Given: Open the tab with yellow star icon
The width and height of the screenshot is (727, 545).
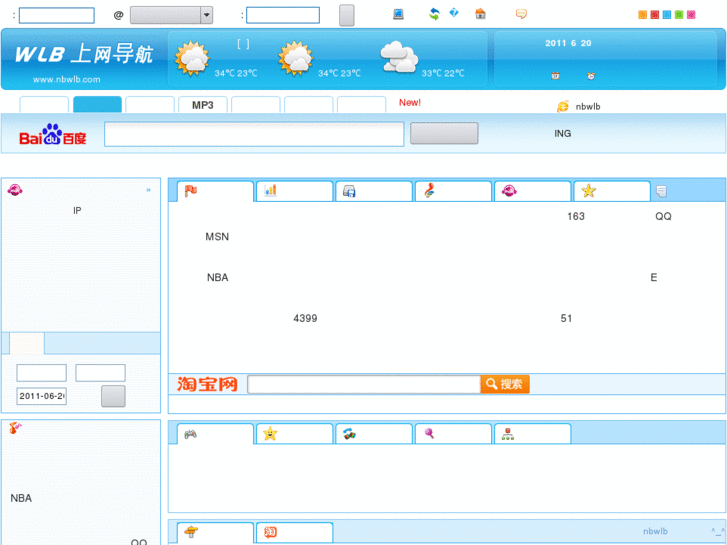Looking at the screenshot, I should 610,191.
